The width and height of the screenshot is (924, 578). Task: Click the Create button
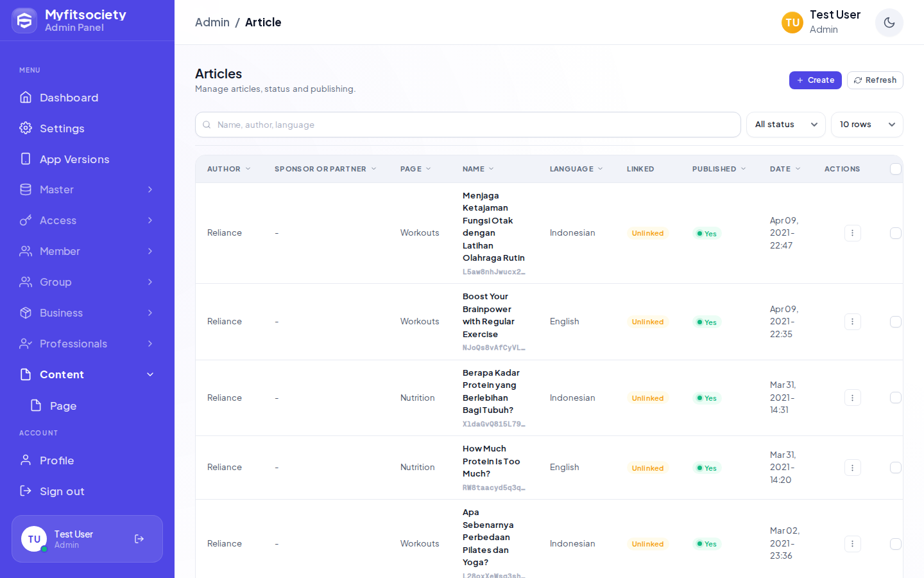(815, 80)
